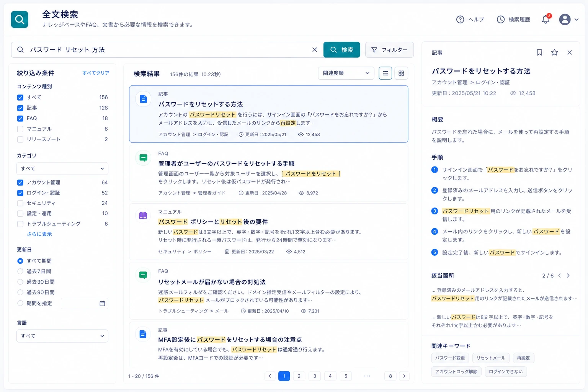Image resolution: width=588 pixels, height=392 pixels.
Task: Check the リリースノート checkbox
Action: (20, 140)
